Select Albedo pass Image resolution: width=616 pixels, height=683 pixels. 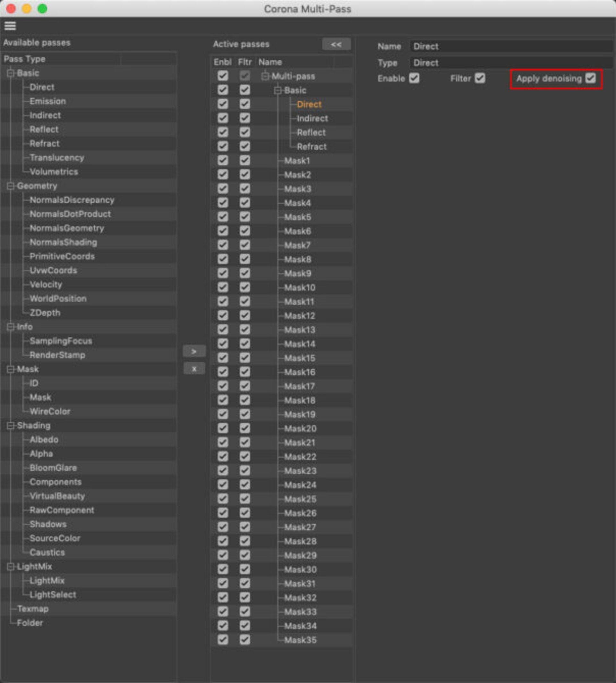(44, 440)
